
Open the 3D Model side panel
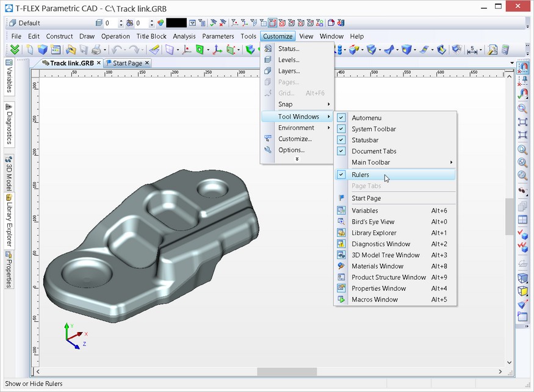(9, 173)
